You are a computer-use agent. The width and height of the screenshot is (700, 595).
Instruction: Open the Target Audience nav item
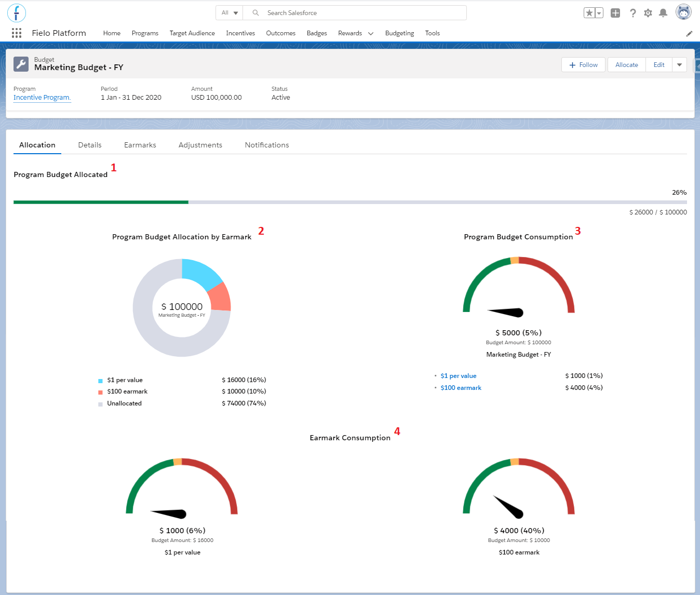[x=192, y=33]
